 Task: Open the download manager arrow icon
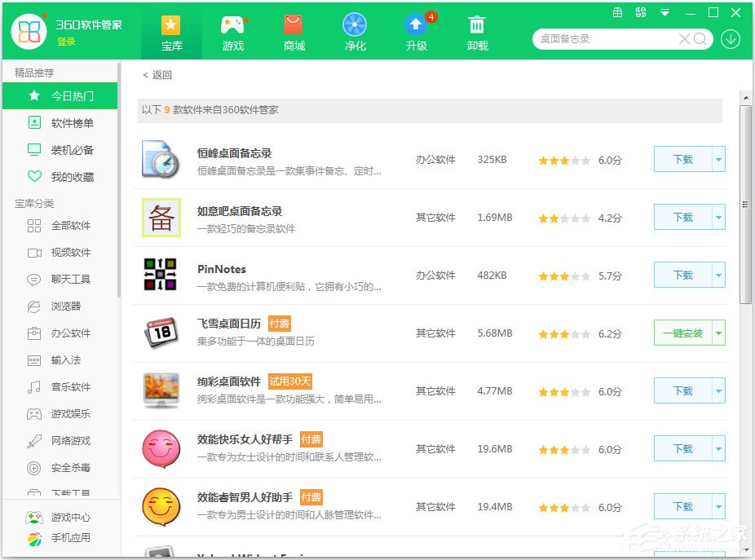click(730, 38)
